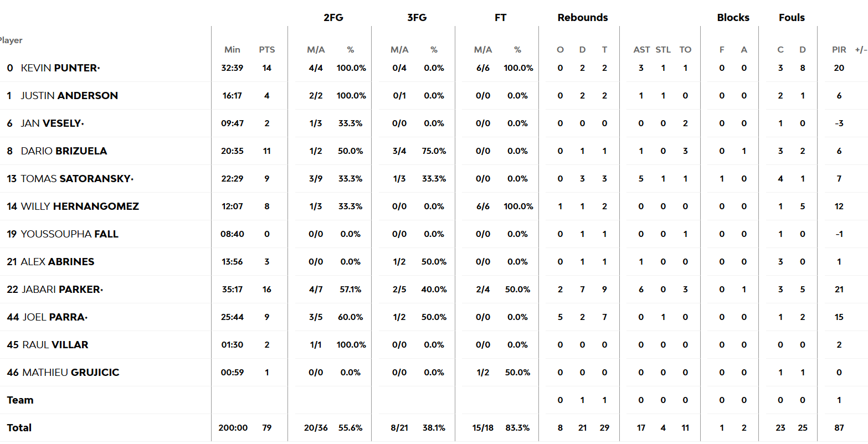Open Tomas Satoransky's profile

click(x=75, y=179)
